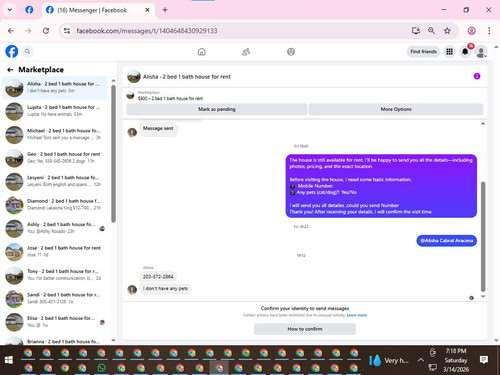Screen dimensions: 500x375
Task: Click the address bar URL
Action: click(147, 31)
